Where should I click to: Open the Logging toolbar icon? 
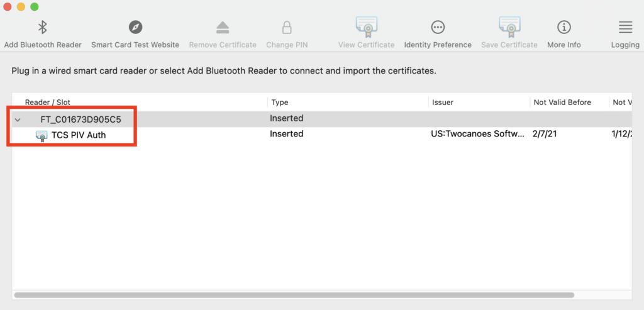[x=626, y=28]
